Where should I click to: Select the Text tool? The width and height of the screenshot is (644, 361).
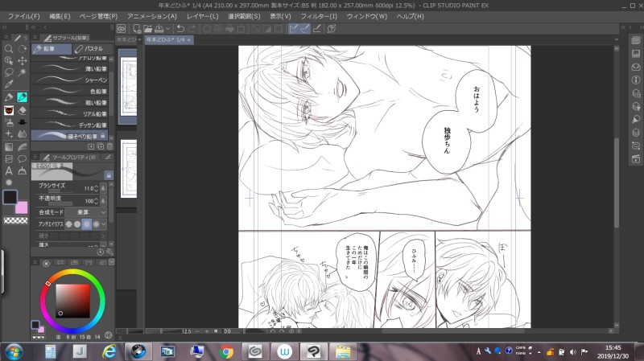[9, 170]
